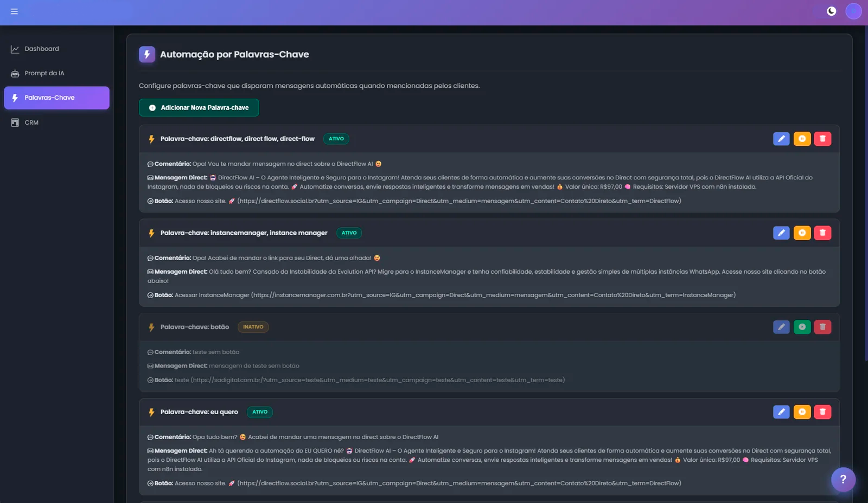Click the lightning bolt icon in the page header
This screenshot has height=503, width=868.
pos(147,54)
